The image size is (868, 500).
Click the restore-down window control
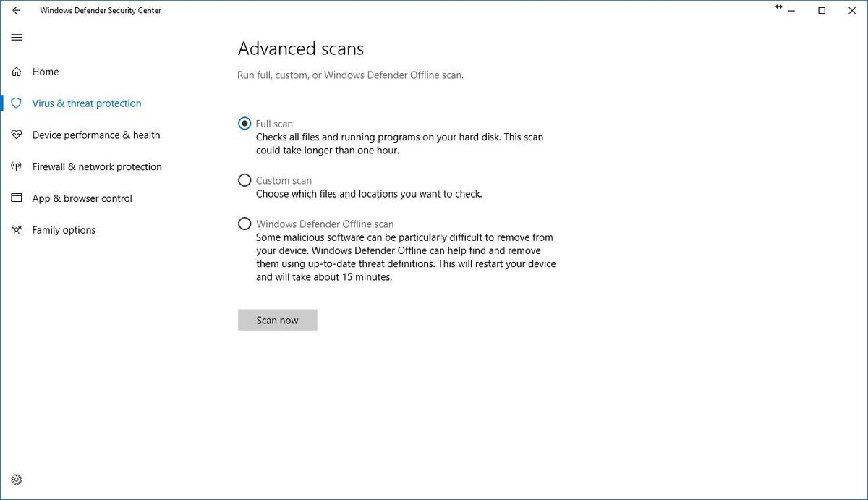(822, 10)
